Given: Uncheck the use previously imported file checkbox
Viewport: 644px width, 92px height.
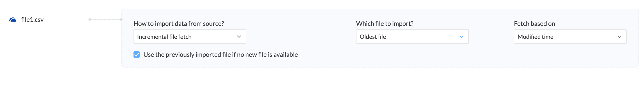Looking at the screenshot, I should (x=136, y=55).
